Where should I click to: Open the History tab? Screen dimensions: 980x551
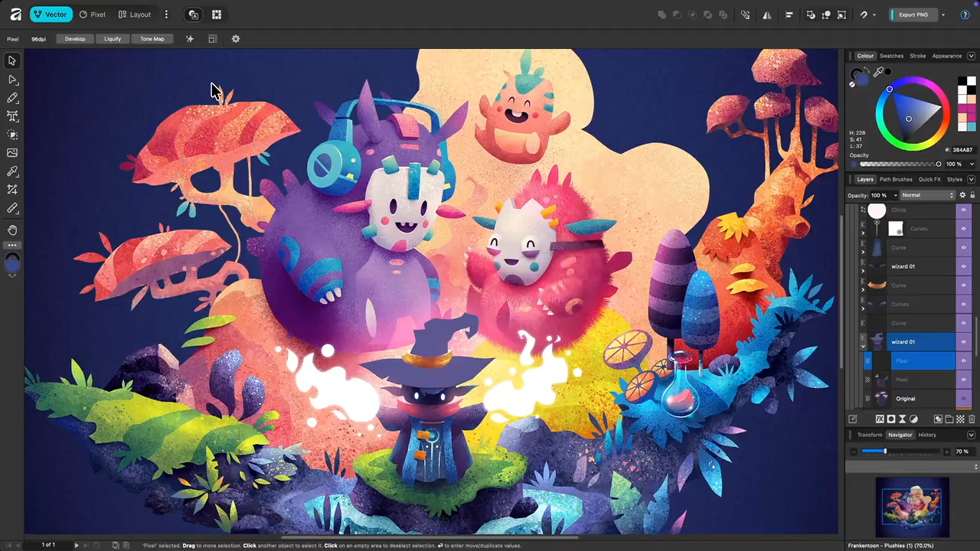coord(927,435)
